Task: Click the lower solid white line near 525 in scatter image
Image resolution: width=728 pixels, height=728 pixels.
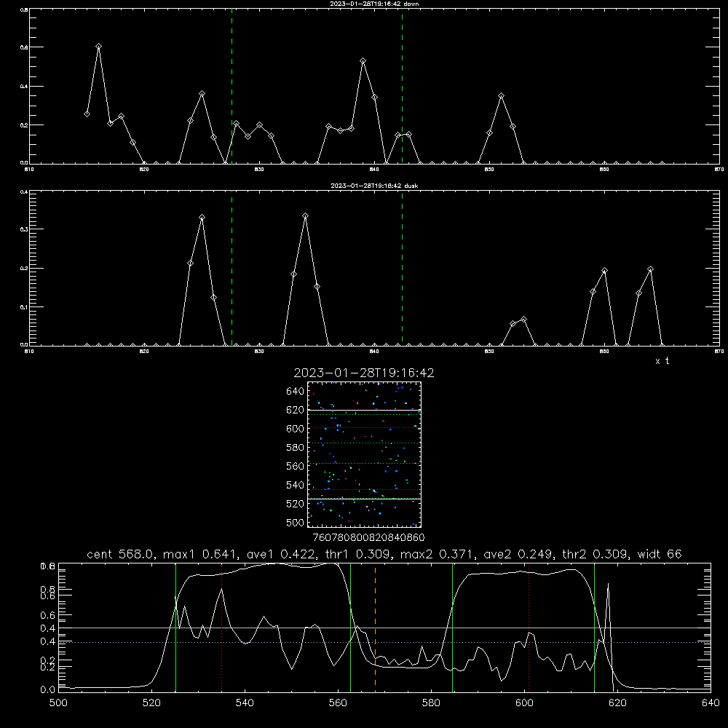Action: click(x=364, y=499)
